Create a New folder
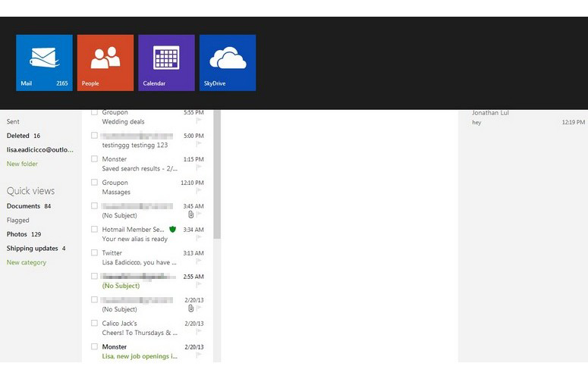This screenshot has height=379, width=588. point(22,164)
